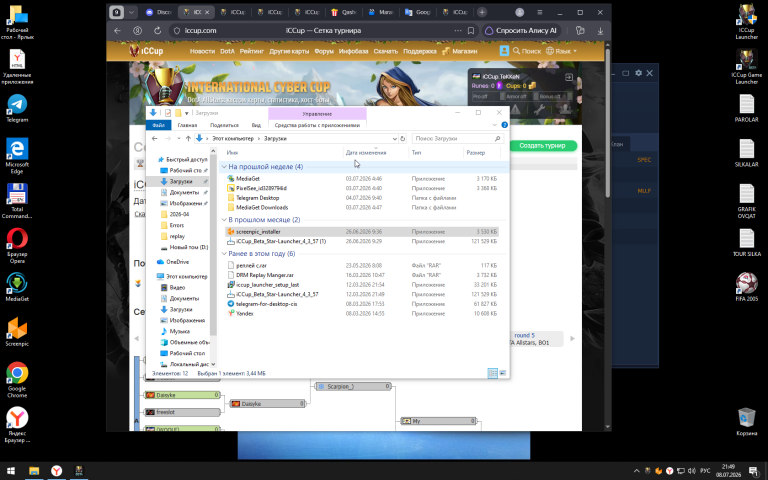Open the Форум menu on iCCup
The width and height of the screenshot is (768, 480).
[323, 51]
